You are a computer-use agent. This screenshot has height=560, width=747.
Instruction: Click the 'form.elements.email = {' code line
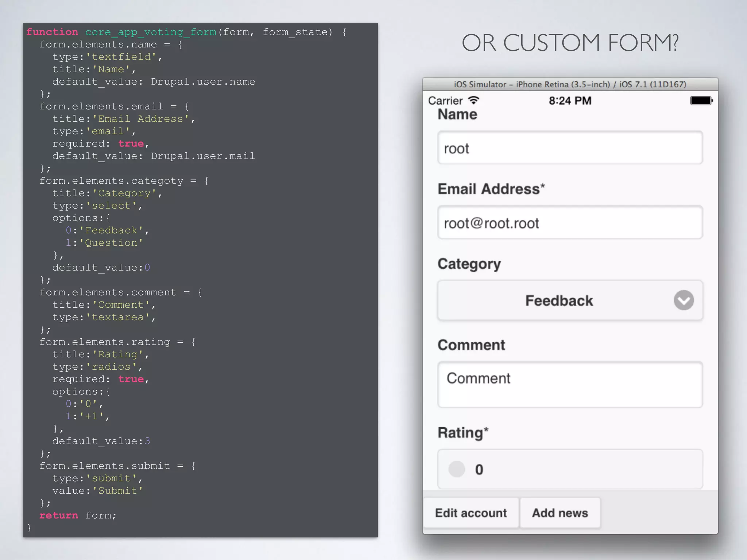tap(114, 106)
